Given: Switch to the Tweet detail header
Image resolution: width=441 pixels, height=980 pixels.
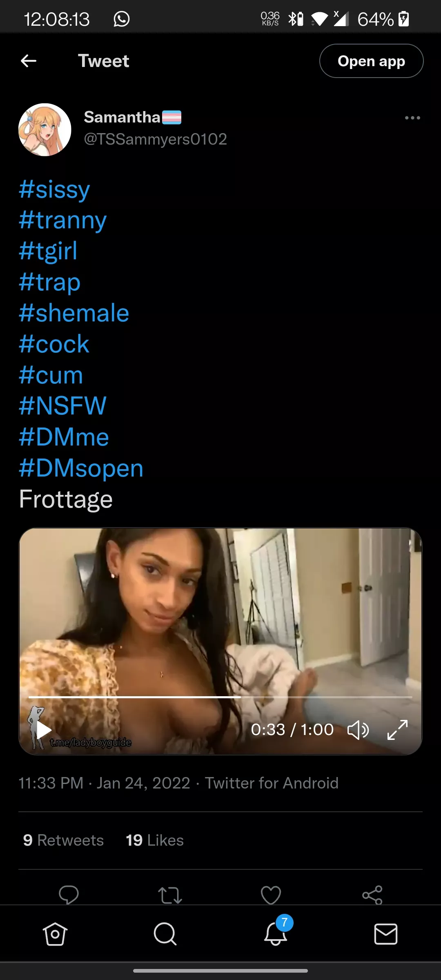Looking at the screenshot, I should (103, 60).
